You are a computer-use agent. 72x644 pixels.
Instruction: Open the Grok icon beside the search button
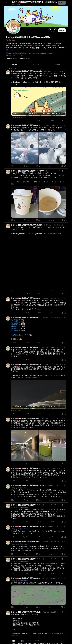(50, 30)
